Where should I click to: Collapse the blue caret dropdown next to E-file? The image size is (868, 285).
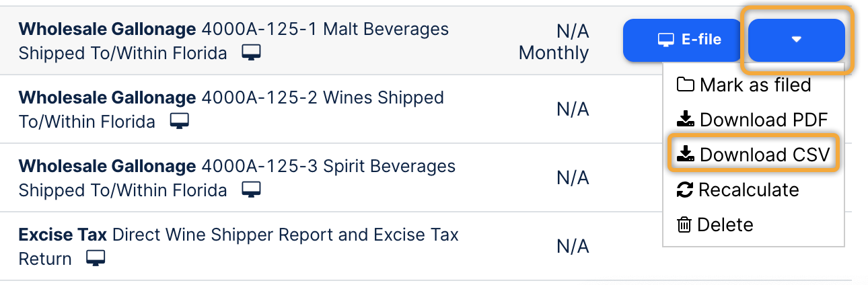(797, 40)
